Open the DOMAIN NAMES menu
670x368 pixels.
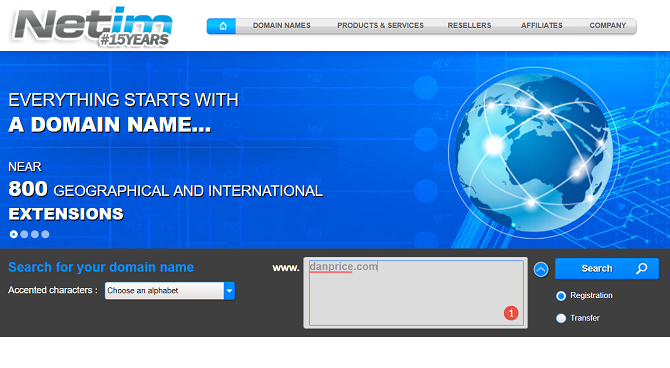point(282,26)
